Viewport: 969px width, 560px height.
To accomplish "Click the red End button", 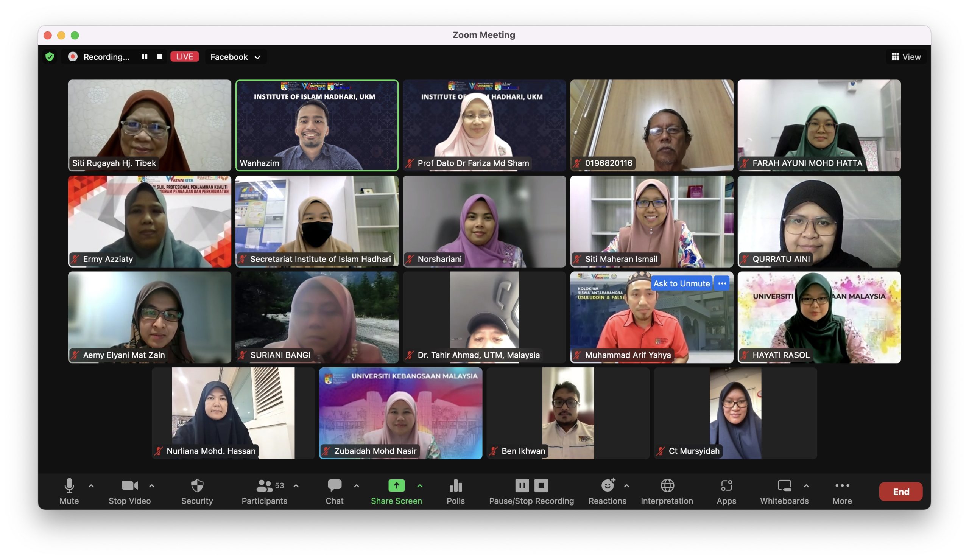I will [x=900, y=492].
